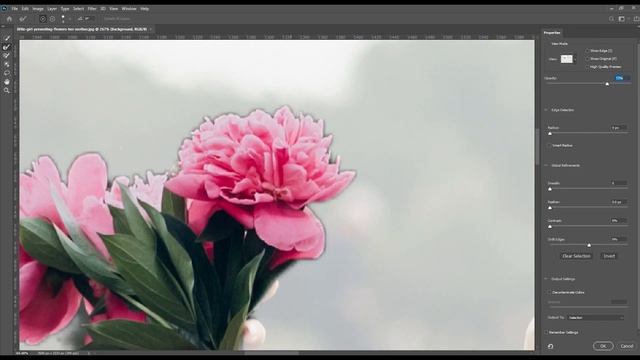This screenshot has width=640, height=360.
Task: Click the Shift Edge slider handle
Action: (589, 245)
